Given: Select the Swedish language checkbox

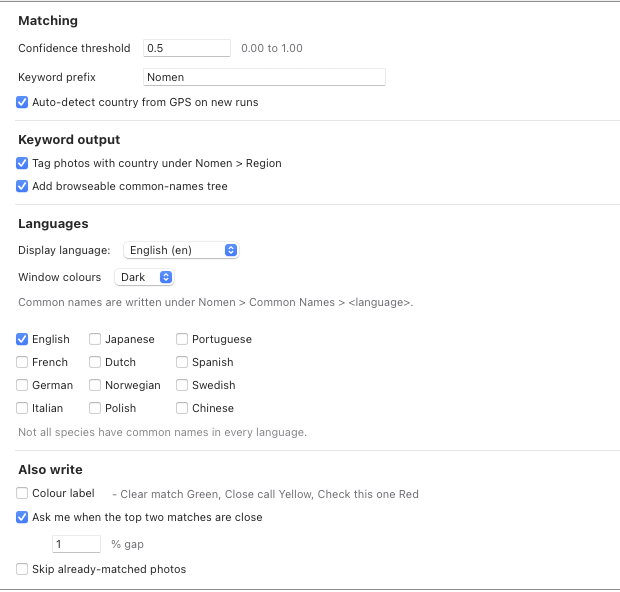Looking at the screenshot, I should [182, 385].
